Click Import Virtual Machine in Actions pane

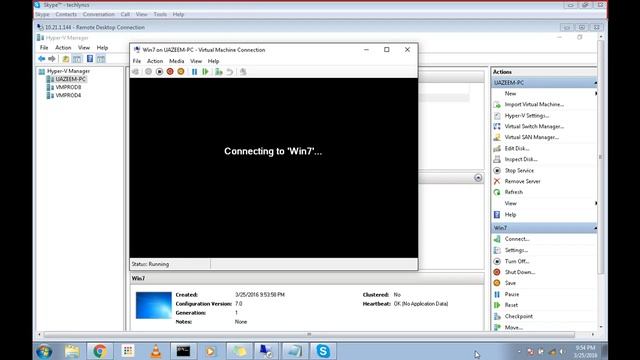[534, 104]
